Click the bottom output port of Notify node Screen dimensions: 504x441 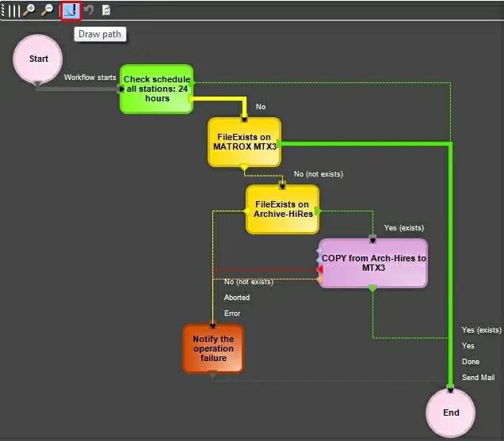point(212,375)
